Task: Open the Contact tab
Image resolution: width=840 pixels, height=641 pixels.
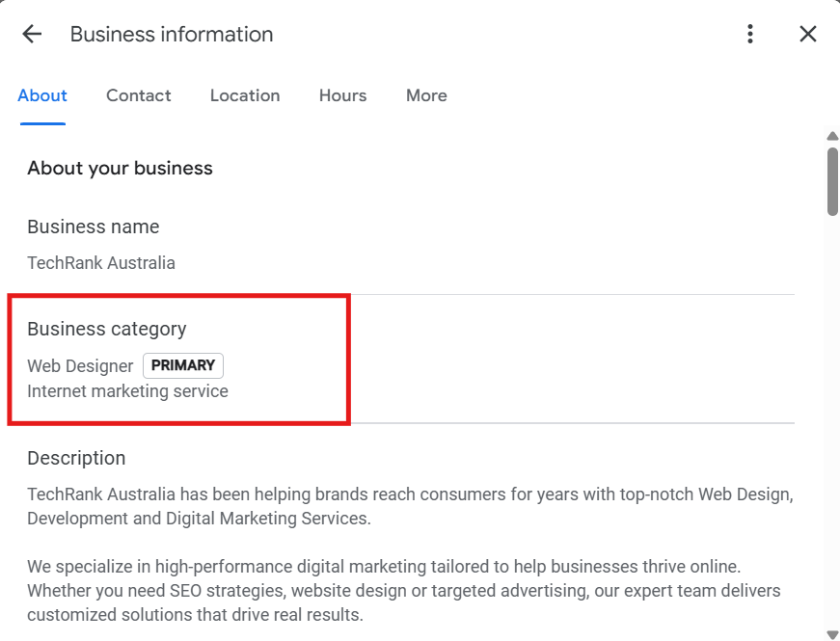Action: (139, 95)
